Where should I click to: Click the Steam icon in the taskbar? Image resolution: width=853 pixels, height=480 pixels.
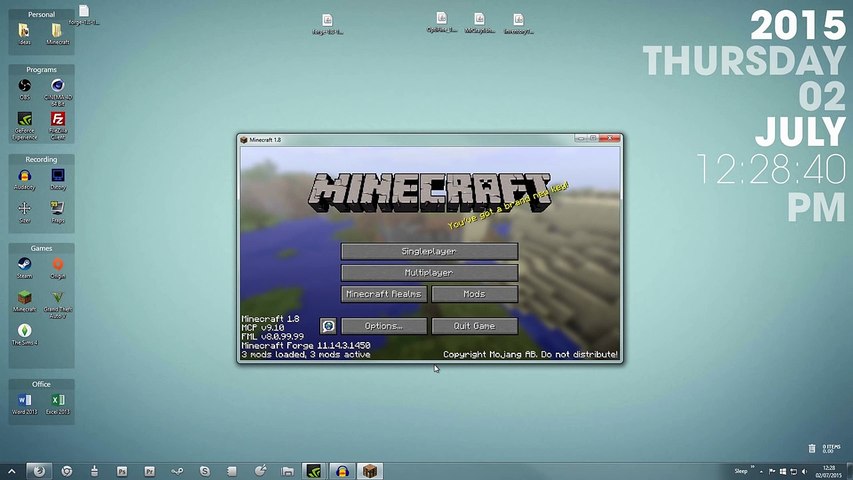point(177,471)
